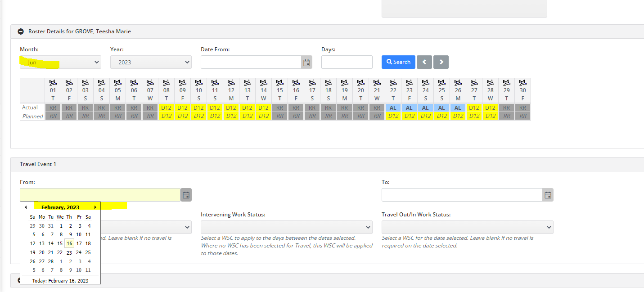
Task: Click the flight icon above day 28
Action: [491, 83]
